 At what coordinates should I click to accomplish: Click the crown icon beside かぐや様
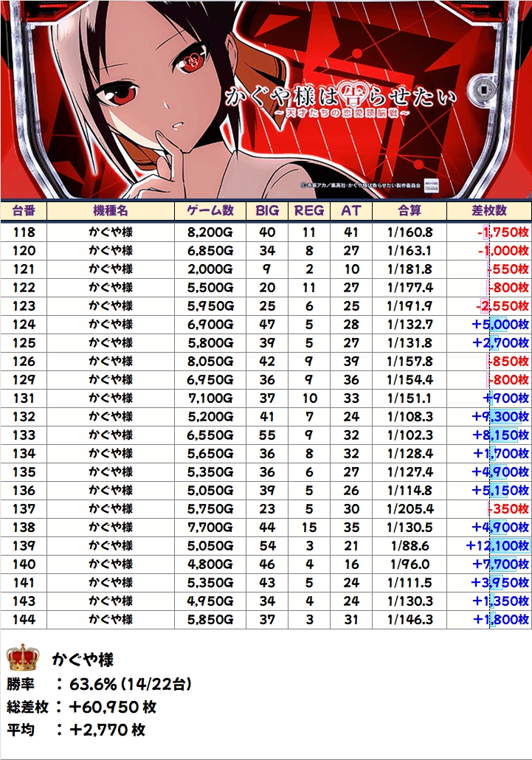(x=22, y=657)
